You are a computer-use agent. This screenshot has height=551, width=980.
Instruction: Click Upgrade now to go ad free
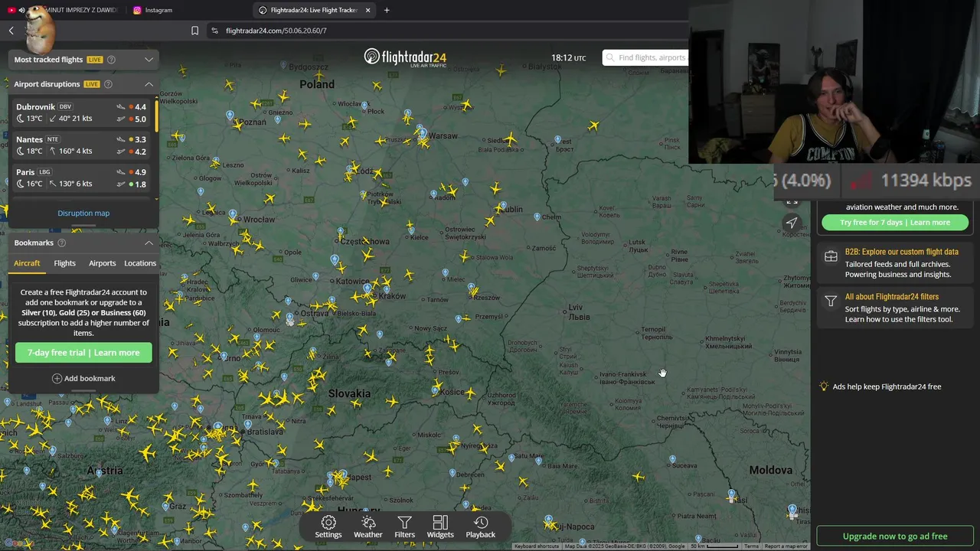pyautogui.click(x=894, y=536)
